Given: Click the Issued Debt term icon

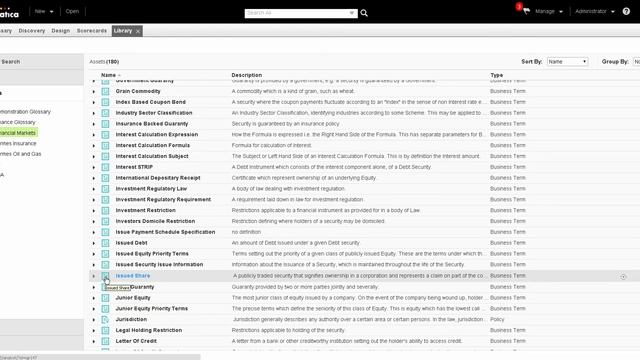Looking at the screenshot, I should (105, 243).
